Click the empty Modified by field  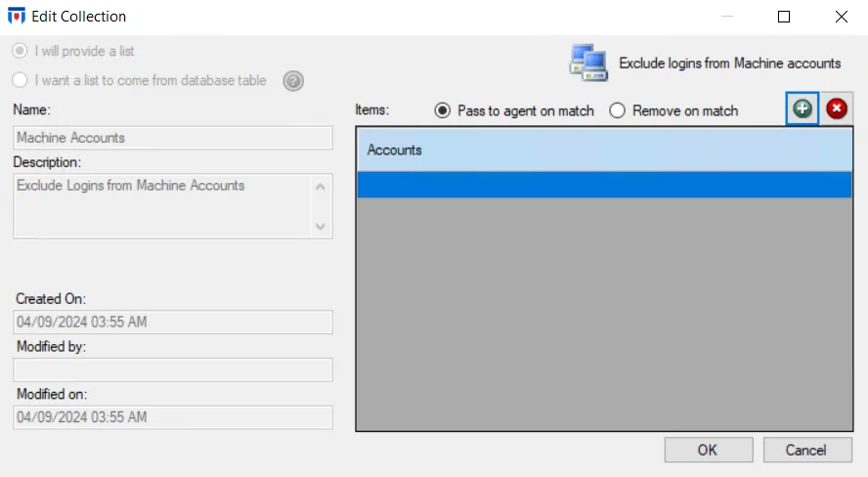173,369
